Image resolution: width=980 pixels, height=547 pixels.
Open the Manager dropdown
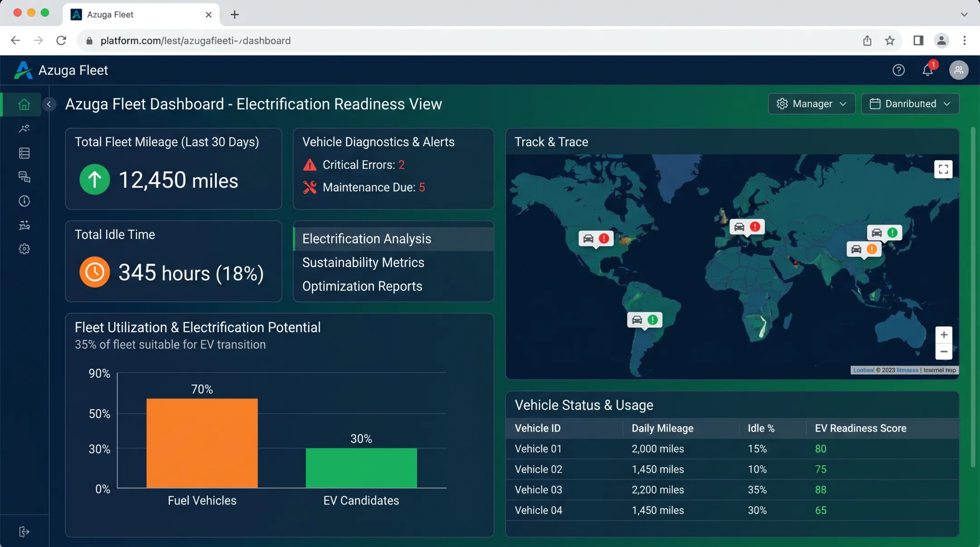(x=811, y=104)
